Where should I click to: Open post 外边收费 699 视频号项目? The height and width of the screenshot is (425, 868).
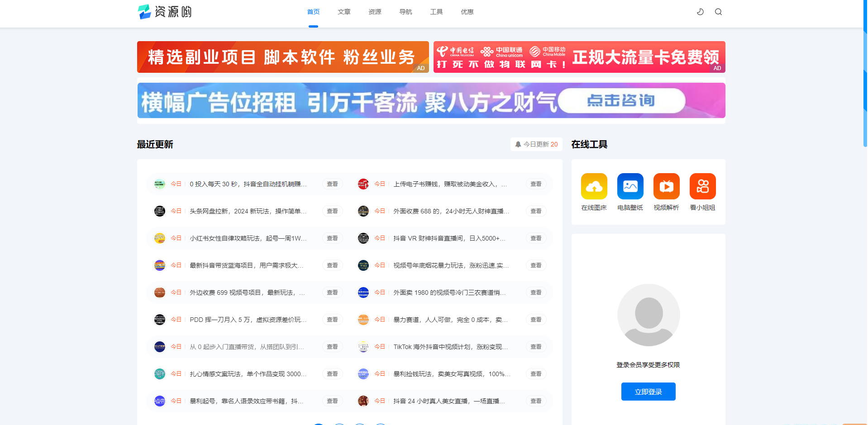tap(247, 293)
